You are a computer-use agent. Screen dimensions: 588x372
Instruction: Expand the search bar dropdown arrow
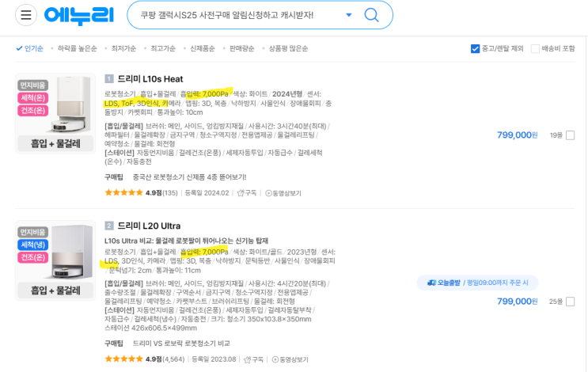[x=349, y=16]
